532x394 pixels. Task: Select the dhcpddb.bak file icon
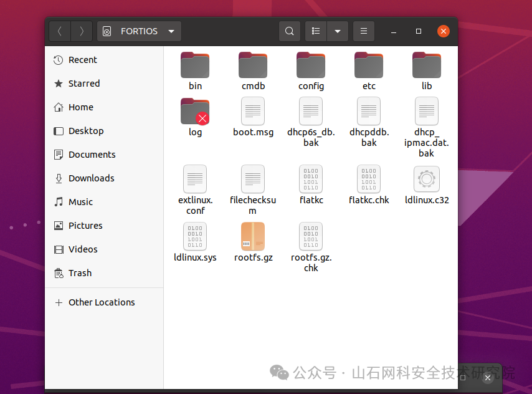[x=369, y=111]
